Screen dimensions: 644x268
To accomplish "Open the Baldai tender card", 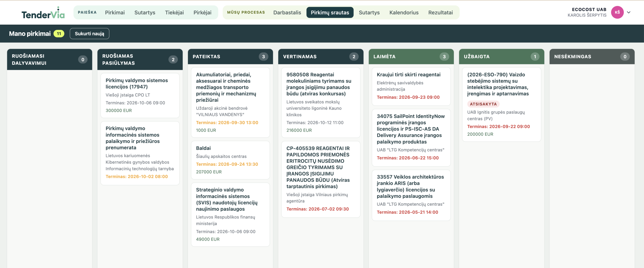I will [230, 160].
